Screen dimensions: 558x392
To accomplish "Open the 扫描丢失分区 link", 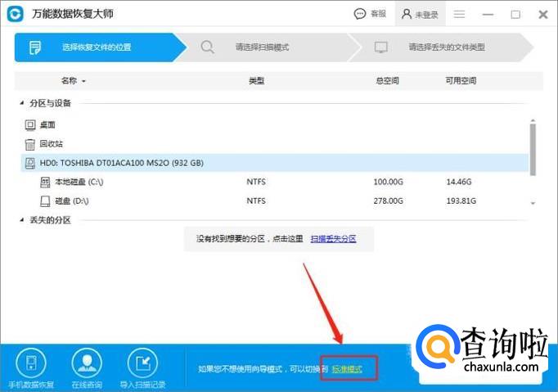I will tap(333, 239).
